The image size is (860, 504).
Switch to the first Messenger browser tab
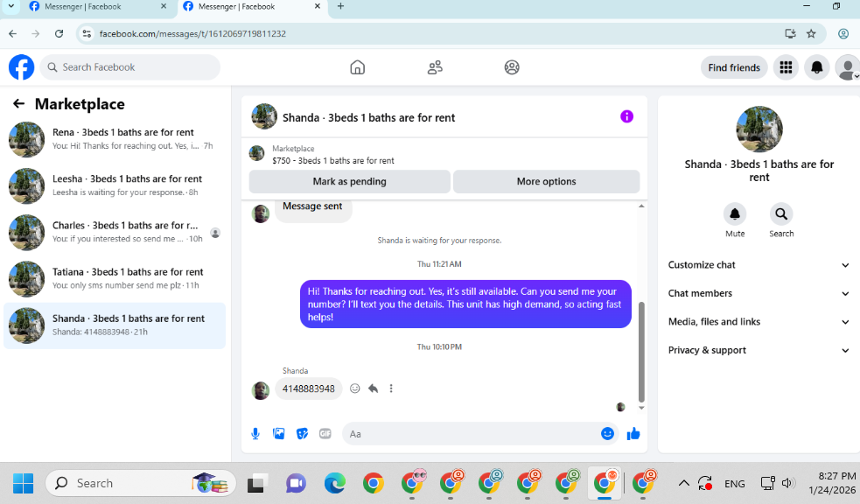[x=98, y=7]
